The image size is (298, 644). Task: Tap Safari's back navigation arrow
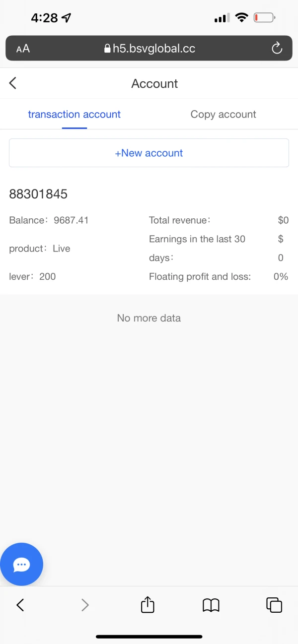[20, 604]
